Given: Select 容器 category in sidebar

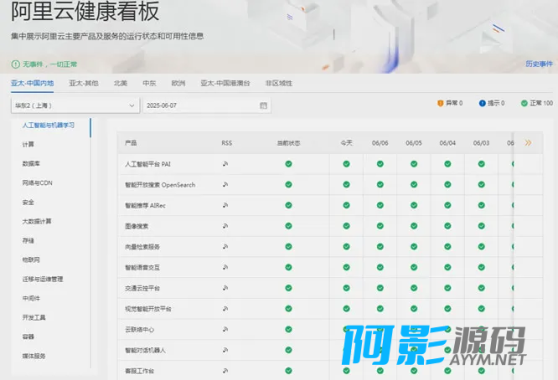Looking at the screenshot, I should 28,337.
